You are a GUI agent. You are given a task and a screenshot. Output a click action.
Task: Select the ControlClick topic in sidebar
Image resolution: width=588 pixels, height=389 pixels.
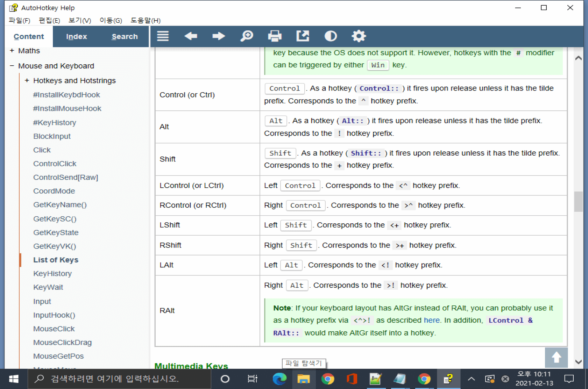[x=55, y=164]
